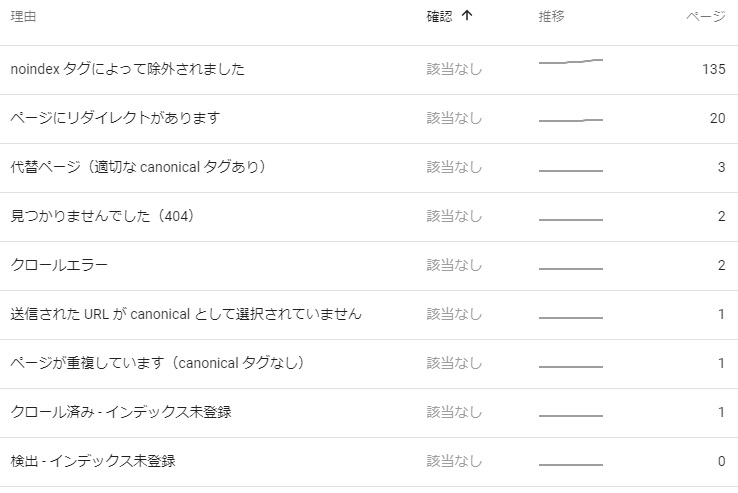The height and width of the screenshot is (493, 738).
Task: Click the 理由 column header
Action: tap(23, 16)
